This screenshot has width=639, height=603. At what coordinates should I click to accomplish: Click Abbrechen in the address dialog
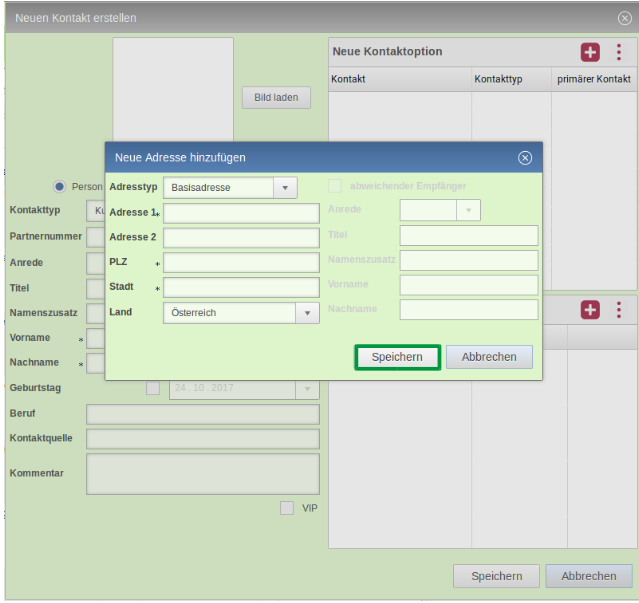489,357
